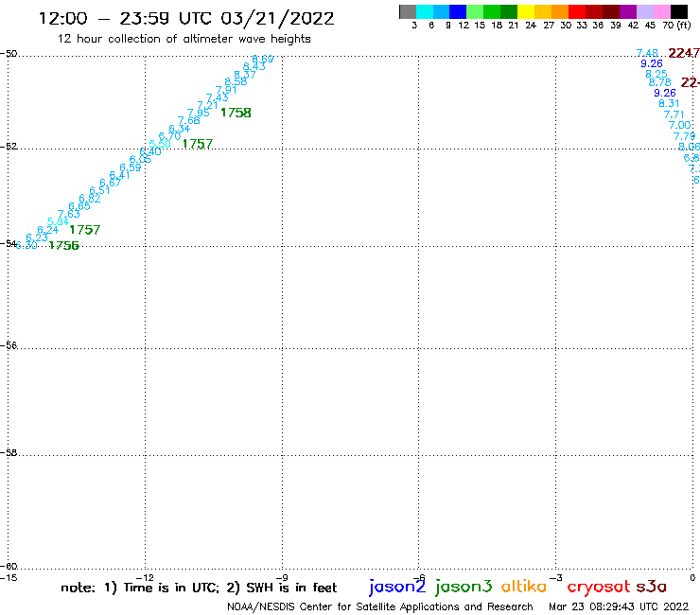700x615 pixels.
Task: Select the black swatch at the legend's end
Action: tap(679, 12)
